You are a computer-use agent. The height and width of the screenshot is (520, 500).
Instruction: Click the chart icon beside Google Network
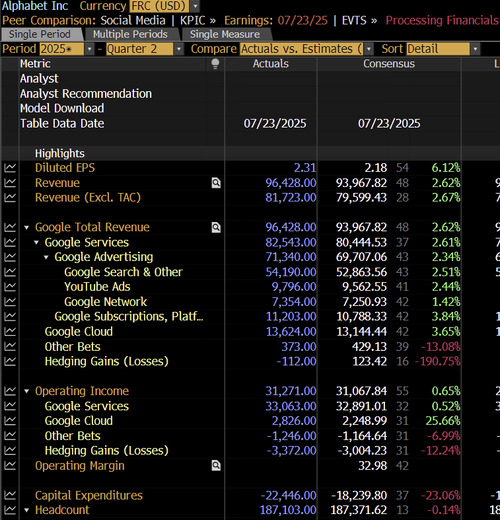(x=10, y=302)
